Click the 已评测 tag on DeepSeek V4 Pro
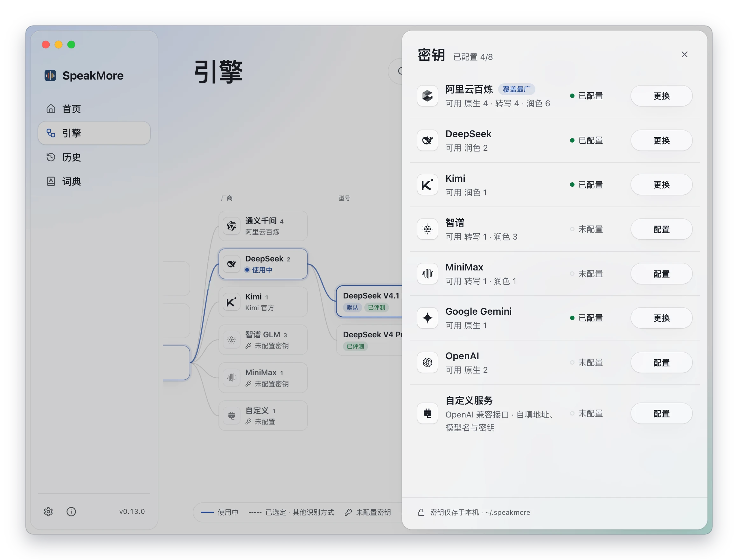The width and height of the screenshot is (738, 560). (355, 346)
